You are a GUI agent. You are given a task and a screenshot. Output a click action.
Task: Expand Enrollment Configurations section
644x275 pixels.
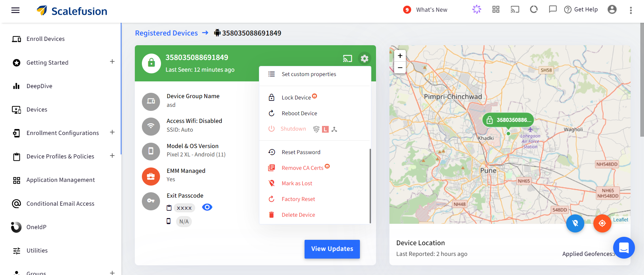[x=112, y=132]
